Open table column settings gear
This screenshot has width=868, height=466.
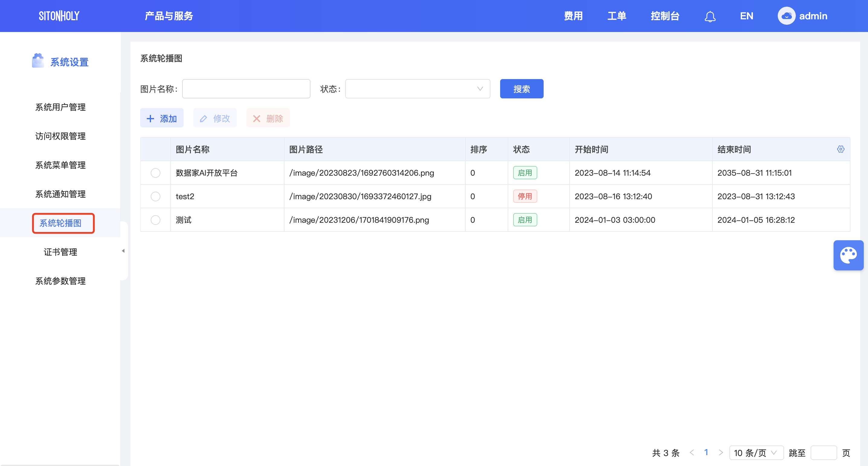pyautogui.click(x=841, y=149)
